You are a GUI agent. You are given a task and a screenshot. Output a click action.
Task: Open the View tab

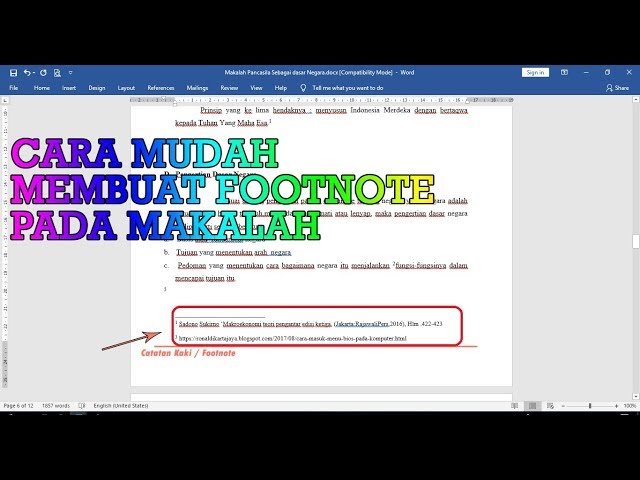tap(256, 88)
